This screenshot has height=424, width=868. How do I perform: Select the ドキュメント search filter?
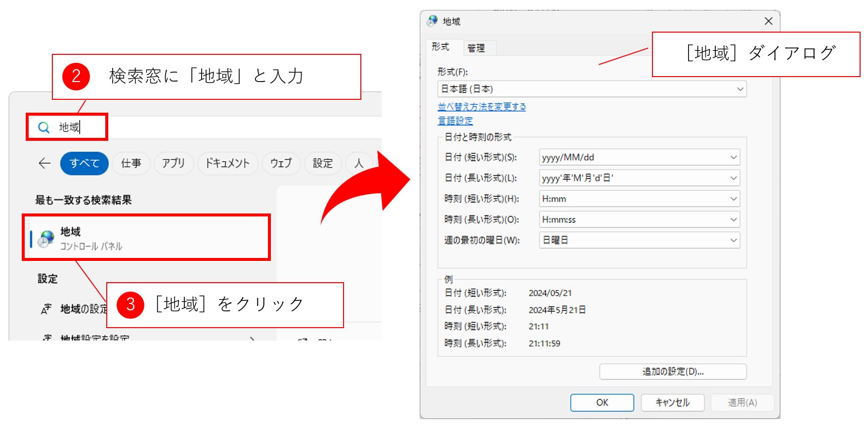(x=227, y=163)
